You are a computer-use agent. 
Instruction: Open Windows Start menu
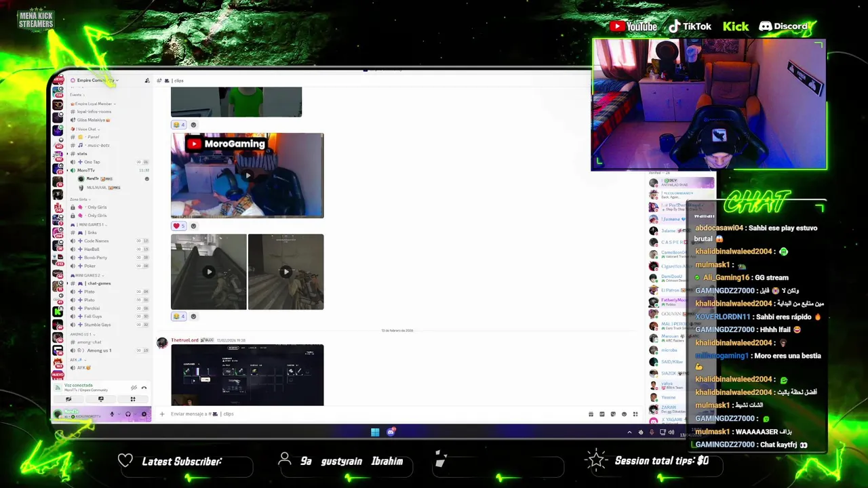375,432
